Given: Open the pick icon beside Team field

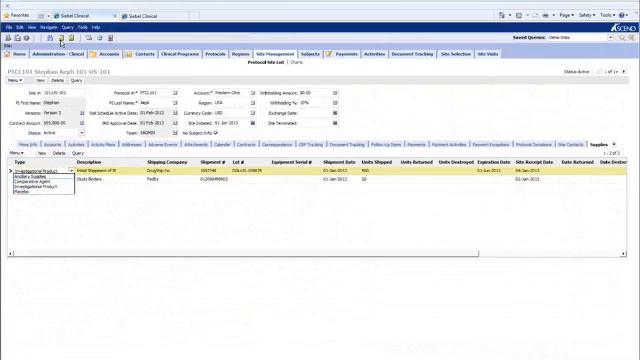Looking at the screenshot, I should 175,133.
